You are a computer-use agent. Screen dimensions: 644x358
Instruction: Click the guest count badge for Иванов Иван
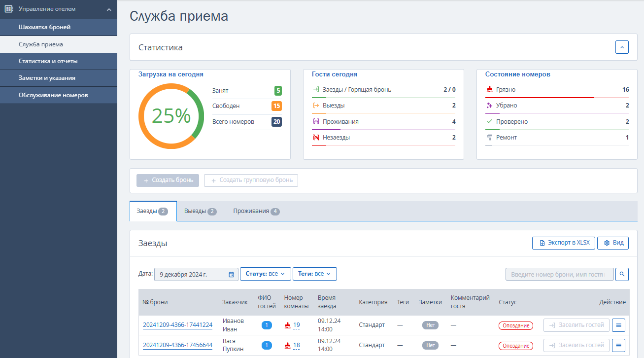267,325
